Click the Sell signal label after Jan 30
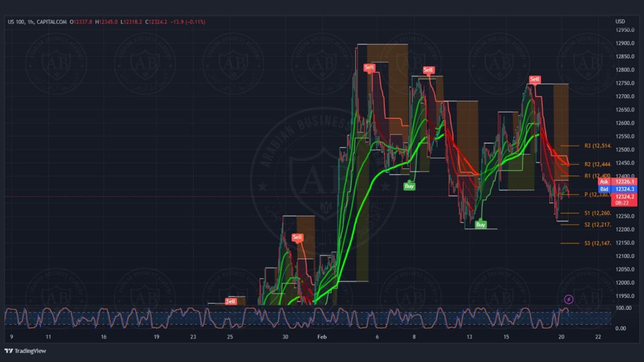The width and height of the screenshot is (644, 362). (297, 237)
